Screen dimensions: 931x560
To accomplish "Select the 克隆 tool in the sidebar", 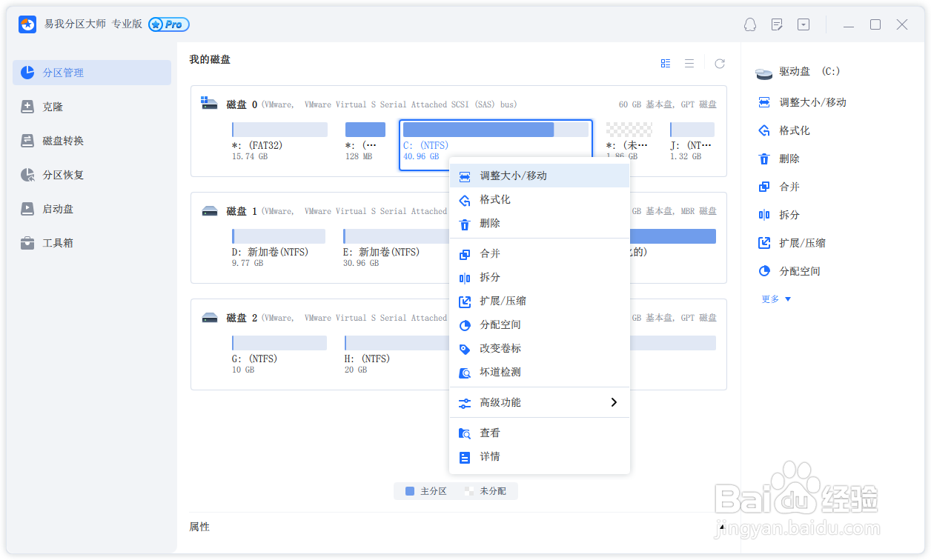I will (92, 106).
